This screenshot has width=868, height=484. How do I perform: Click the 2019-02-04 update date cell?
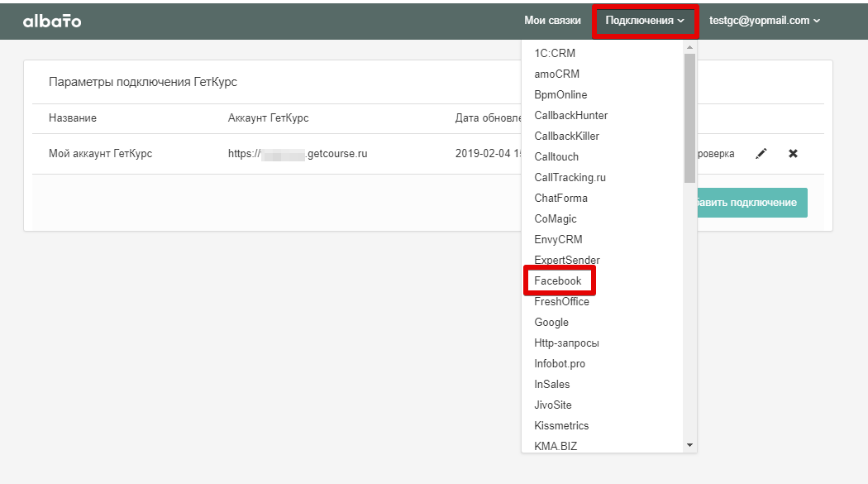pos(489,153)
